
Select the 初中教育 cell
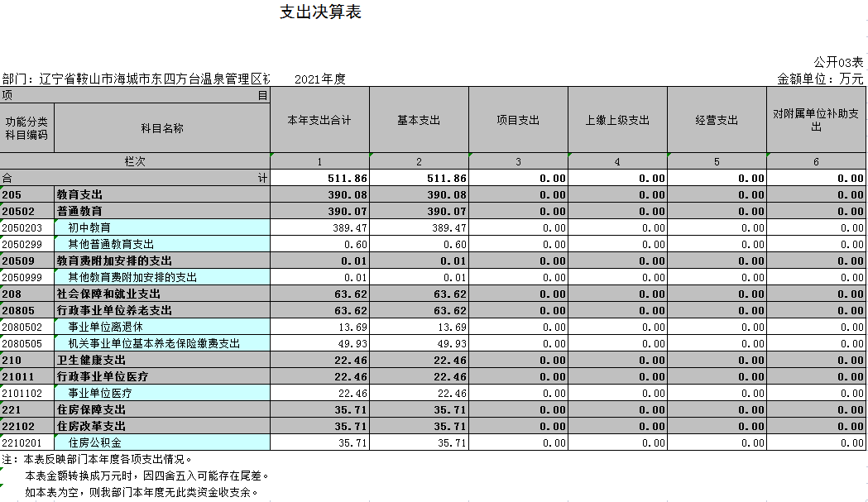pyautogui.click(x=161, y=228)
